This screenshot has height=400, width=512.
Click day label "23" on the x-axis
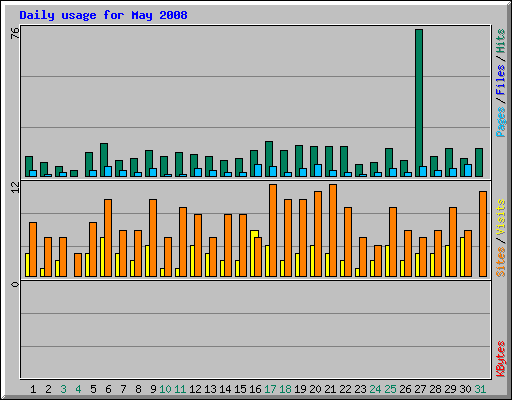pos(360,389)
